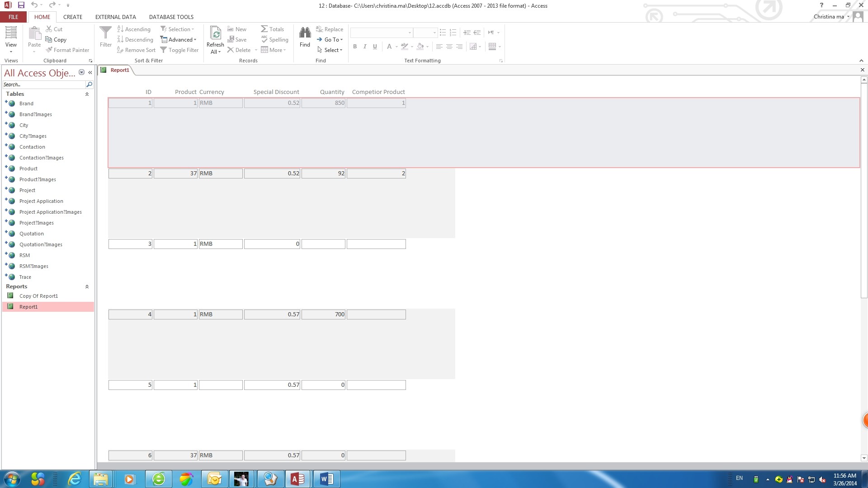
Task: Open the FILE tab
Action: coord(14,17)
